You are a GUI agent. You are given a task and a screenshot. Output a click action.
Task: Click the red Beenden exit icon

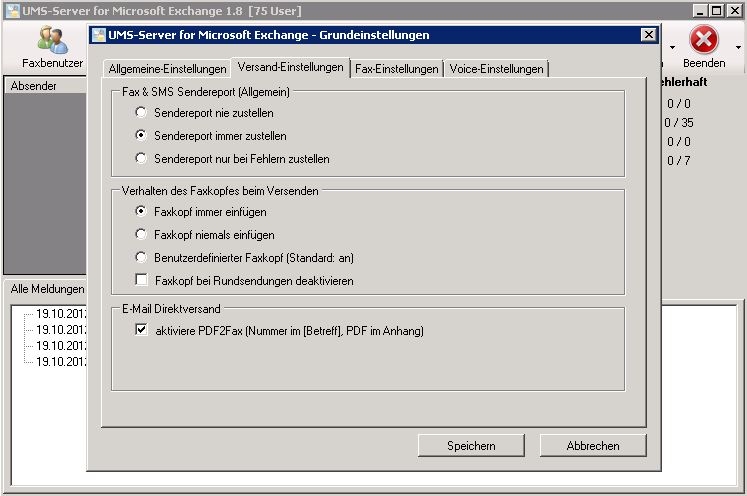tap(704, 40)
